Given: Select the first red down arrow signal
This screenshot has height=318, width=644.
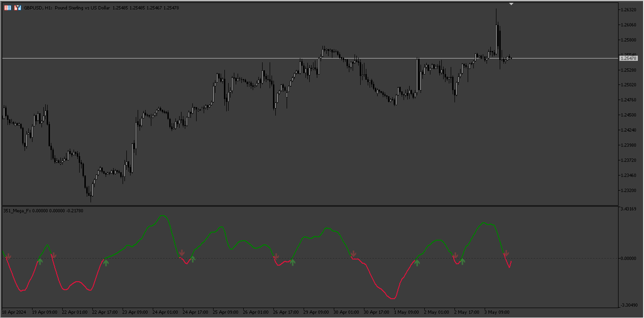Looking at the screenshot, I should coord(8,257).
